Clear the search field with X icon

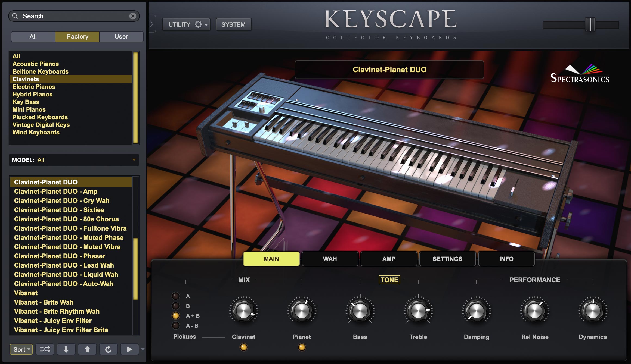[x=133, y=16]
